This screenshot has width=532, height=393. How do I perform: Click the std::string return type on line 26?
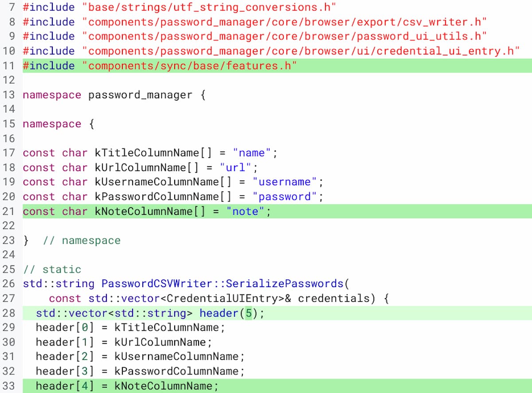[x=59, y=284]
